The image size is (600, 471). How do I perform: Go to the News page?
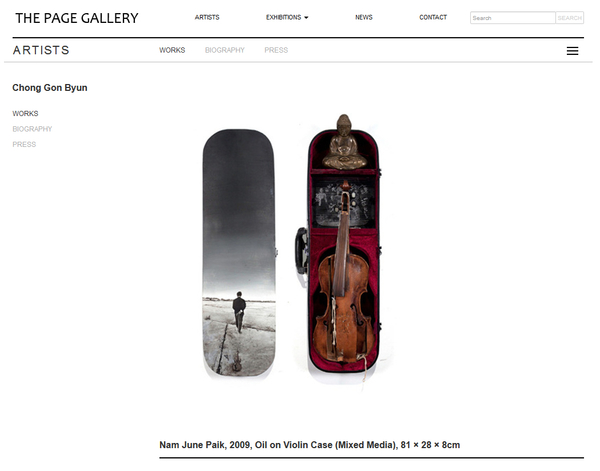(364, 17)
